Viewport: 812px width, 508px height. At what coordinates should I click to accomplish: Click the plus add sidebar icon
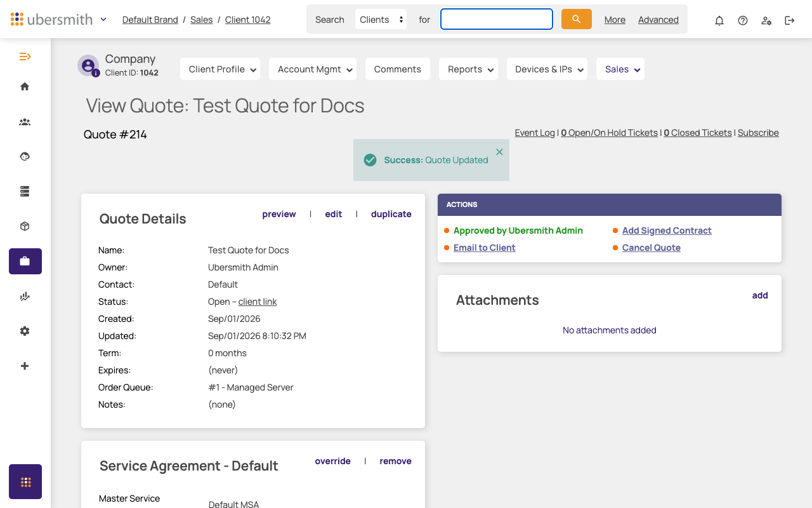[25, 366]
